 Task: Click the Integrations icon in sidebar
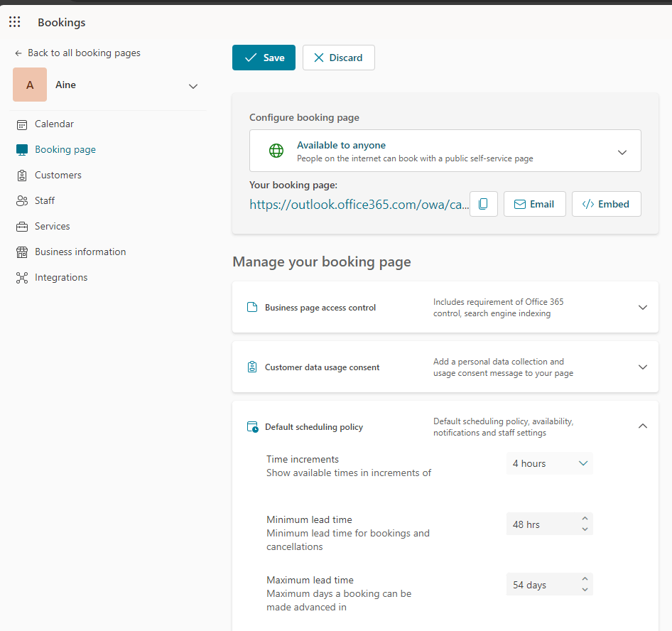coord(22,278)
